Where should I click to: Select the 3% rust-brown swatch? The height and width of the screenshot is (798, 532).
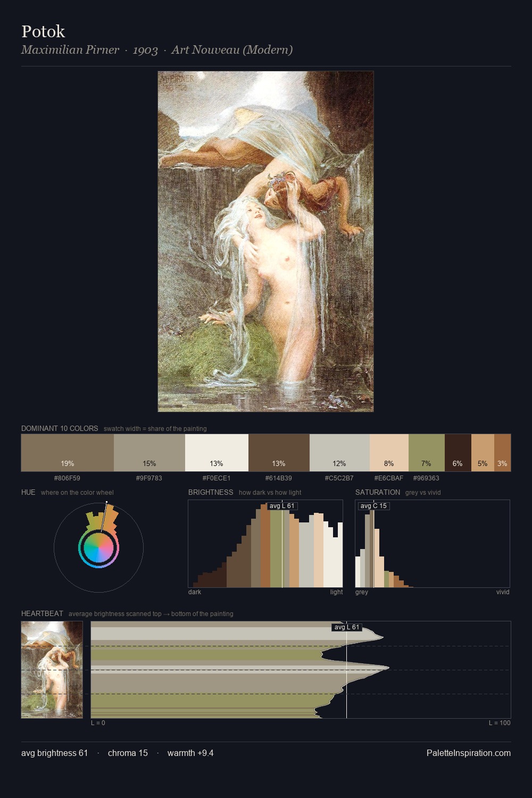502,453
